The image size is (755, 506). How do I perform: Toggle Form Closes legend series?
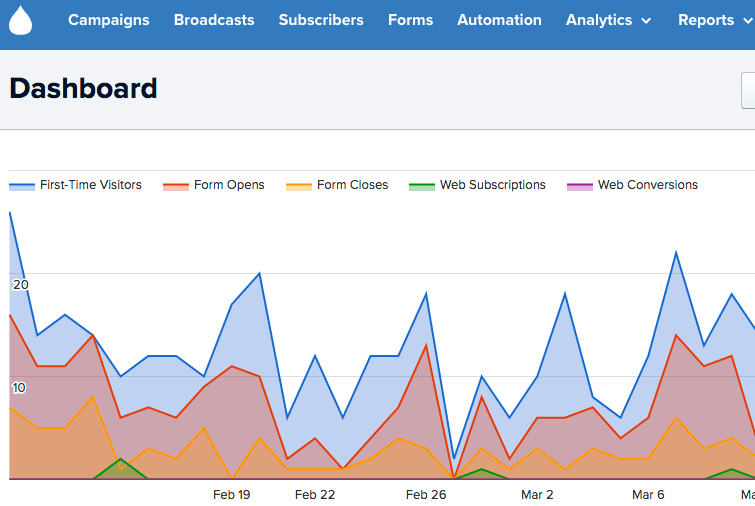pyautogui.click(x=337, y=185)
